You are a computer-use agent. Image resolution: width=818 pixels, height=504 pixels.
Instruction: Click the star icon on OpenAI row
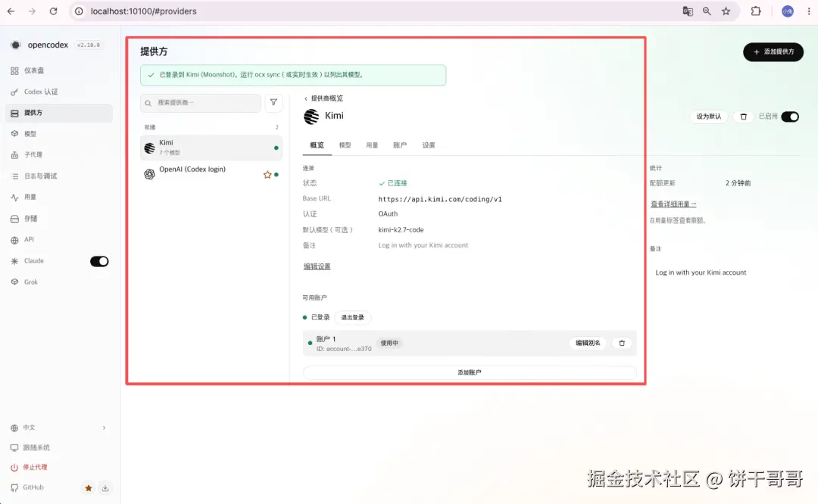267,175
